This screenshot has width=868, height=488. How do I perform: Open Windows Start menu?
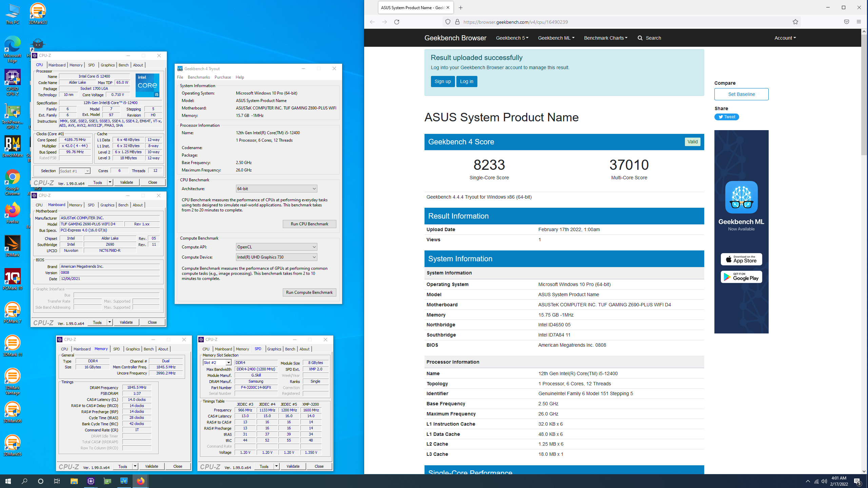(8, 481)
